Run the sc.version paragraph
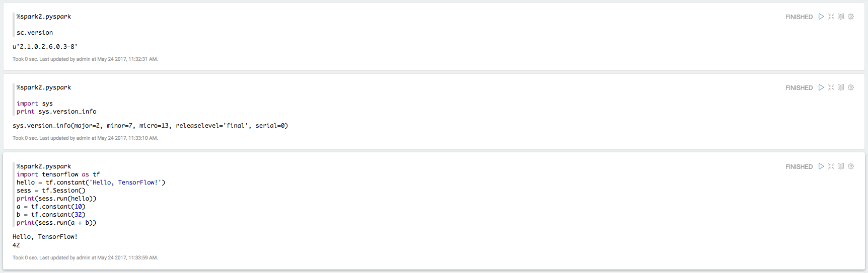 [x=821, y=17]
